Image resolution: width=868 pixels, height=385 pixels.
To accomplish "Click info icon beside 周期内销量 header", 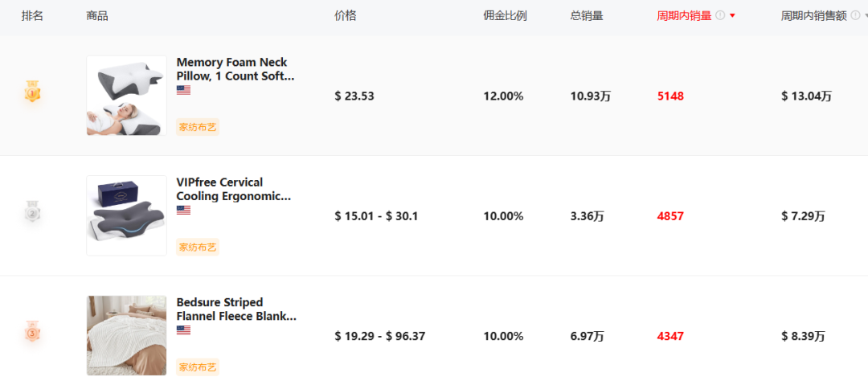I will (x=719, y=15).
